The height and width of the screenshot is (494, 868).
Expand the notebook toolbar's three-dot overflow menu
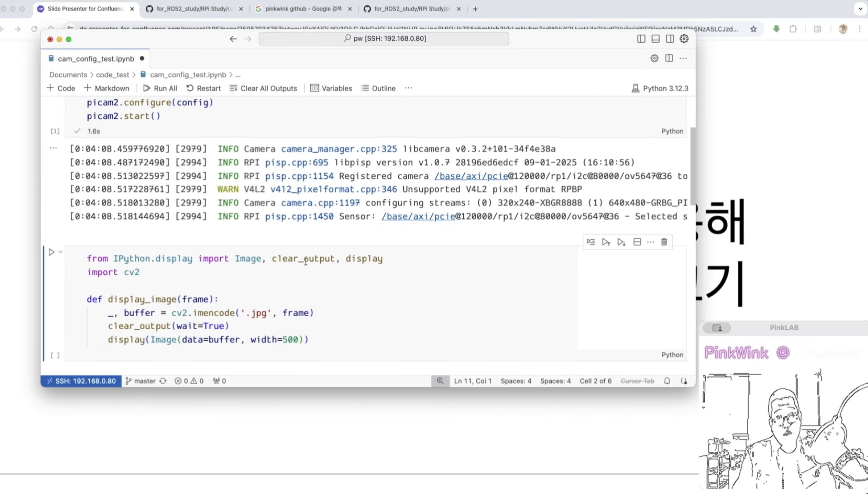coord(408,88)
